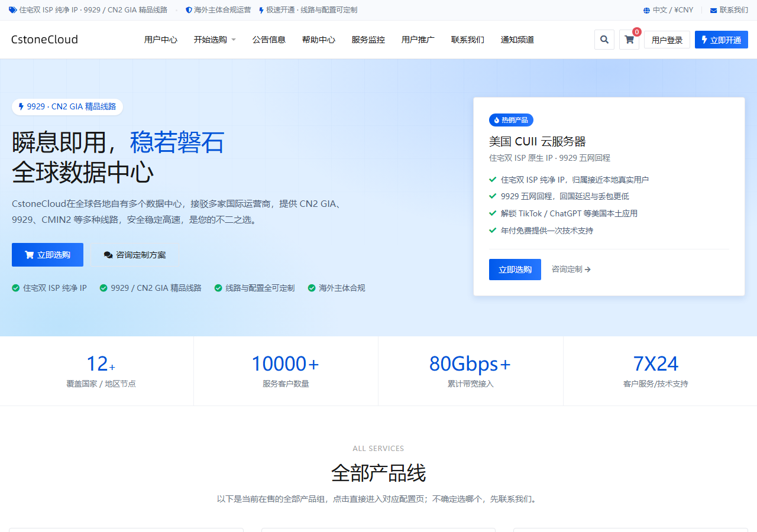The width and height of the screenshot is (757, 532).
Task: Expand the 开始选购 dropdown arrow
Action: (x=234, y=40)
